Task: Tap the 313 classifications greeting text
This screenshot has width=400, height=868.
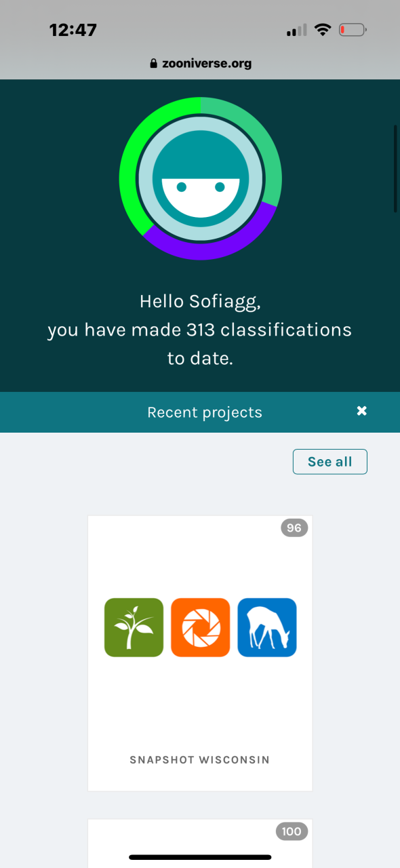Action: pos(200,330)
